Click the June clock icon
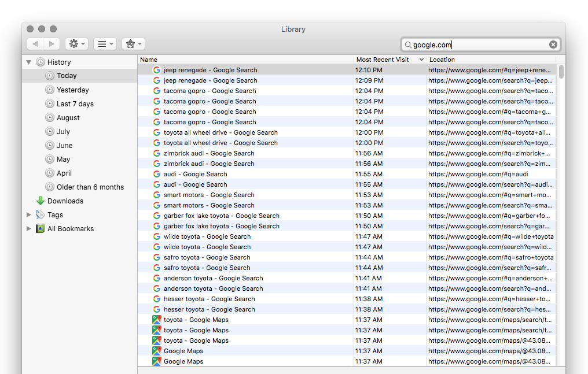This screenshot has height=374, width=588. click(50, 145)
